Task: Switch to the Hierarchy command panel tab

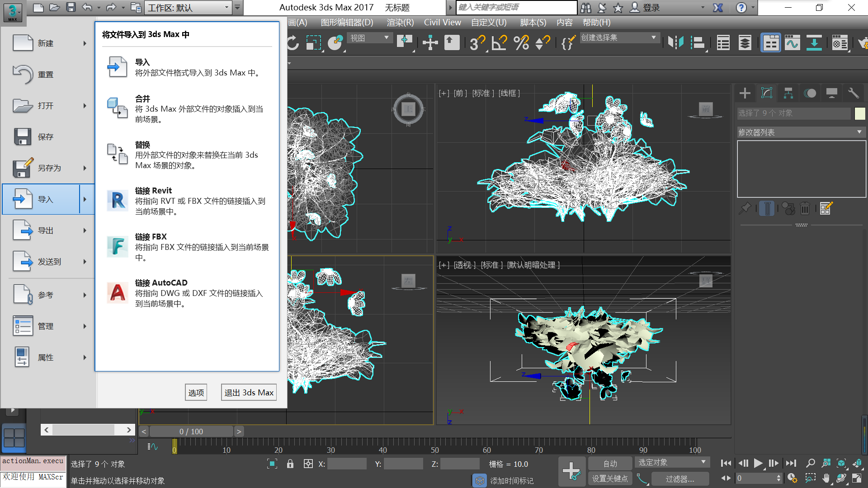Action: click(x=788, y=93)
